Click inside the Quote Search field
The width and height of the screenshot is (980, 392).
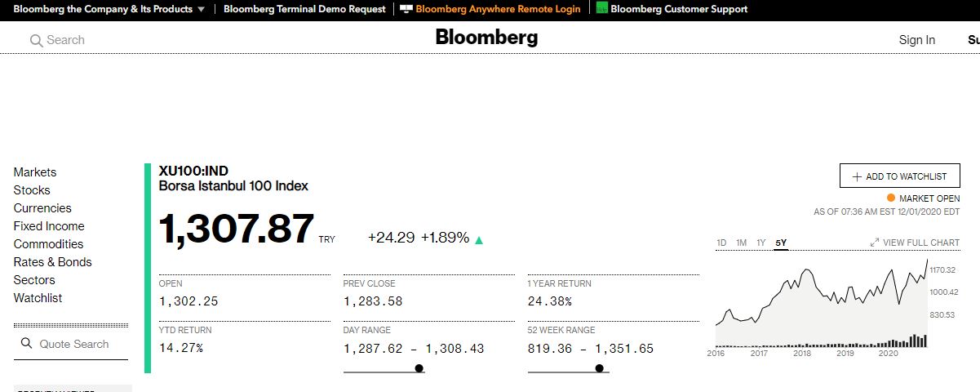point(71,344)
